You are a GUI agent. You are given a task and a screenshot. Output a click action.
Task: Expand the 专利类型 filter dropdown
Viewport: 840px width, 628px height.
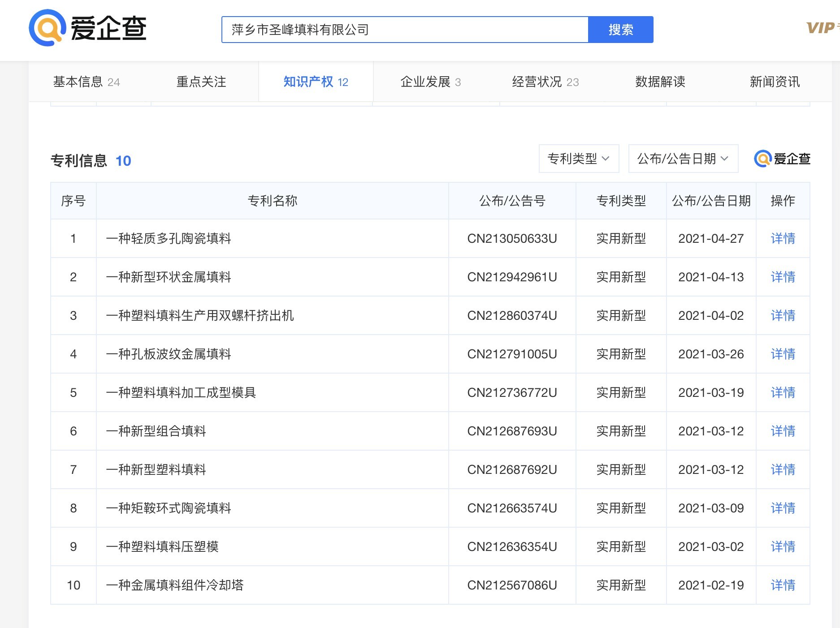pyautogui.click(x=578, y=159)
